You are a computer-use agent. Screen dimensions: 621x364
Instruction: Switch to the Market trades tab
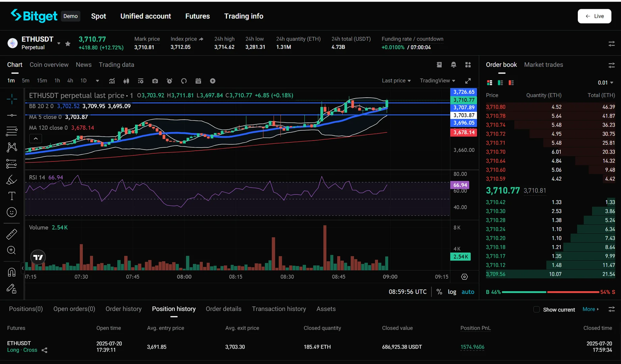click(x=543, y=65)
